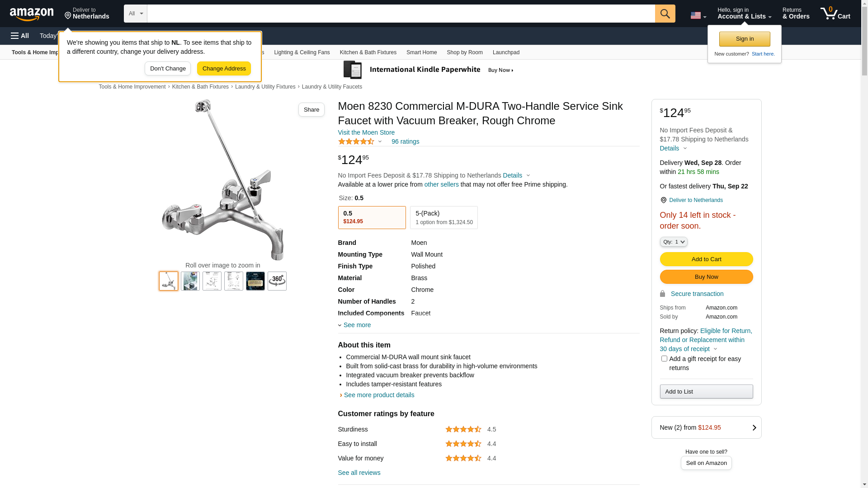Click the Amazon logo
868x488 pixels.
32,14
